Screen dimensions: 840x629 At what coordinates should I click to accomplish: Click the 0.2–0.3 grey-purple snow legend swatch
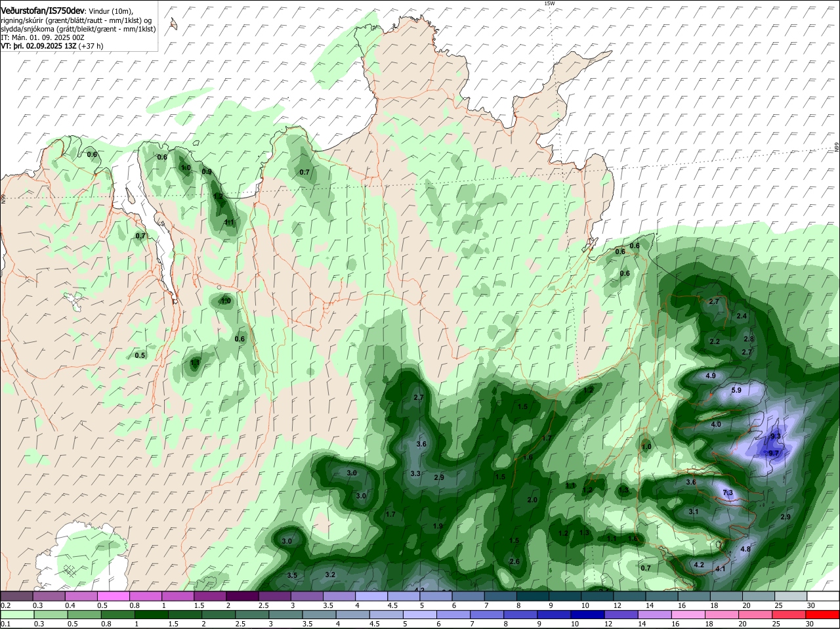coord(18,596)
